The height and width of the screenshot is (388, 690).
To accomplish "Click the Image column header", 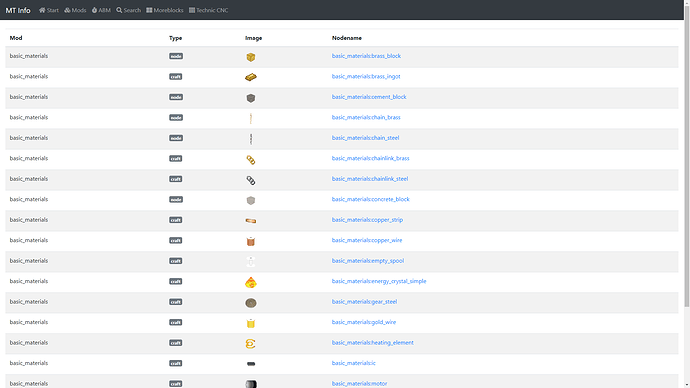I will 253,38.
